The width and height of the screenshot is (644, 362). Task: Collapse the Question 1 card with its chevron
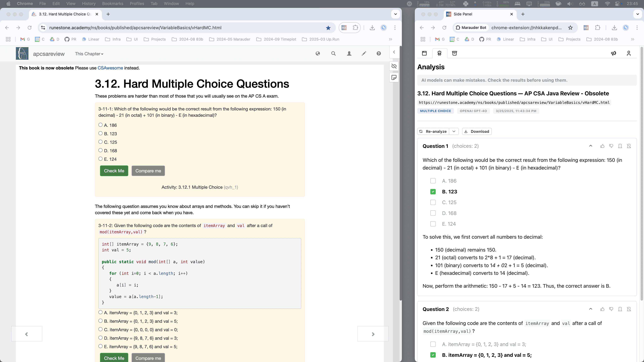[591, 146]
